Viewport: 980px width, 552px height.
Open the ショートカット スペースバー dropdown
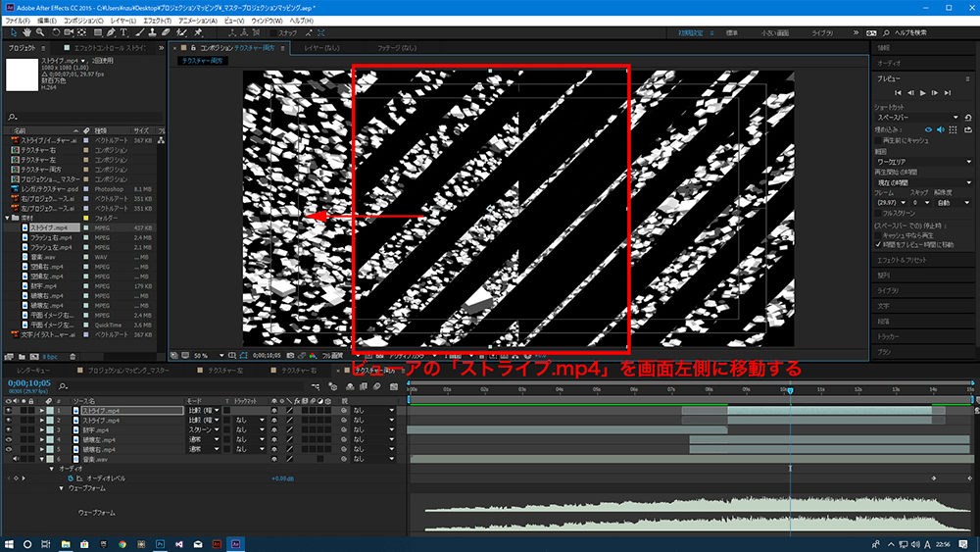point(916,117)
